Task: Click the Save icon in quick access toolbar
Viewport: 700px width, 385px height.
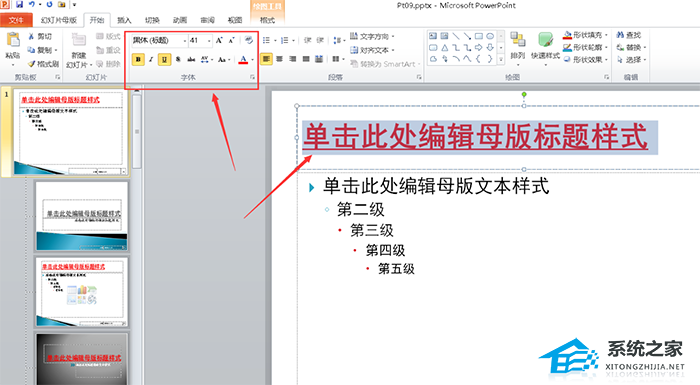Action: click(x=19, y=4)
